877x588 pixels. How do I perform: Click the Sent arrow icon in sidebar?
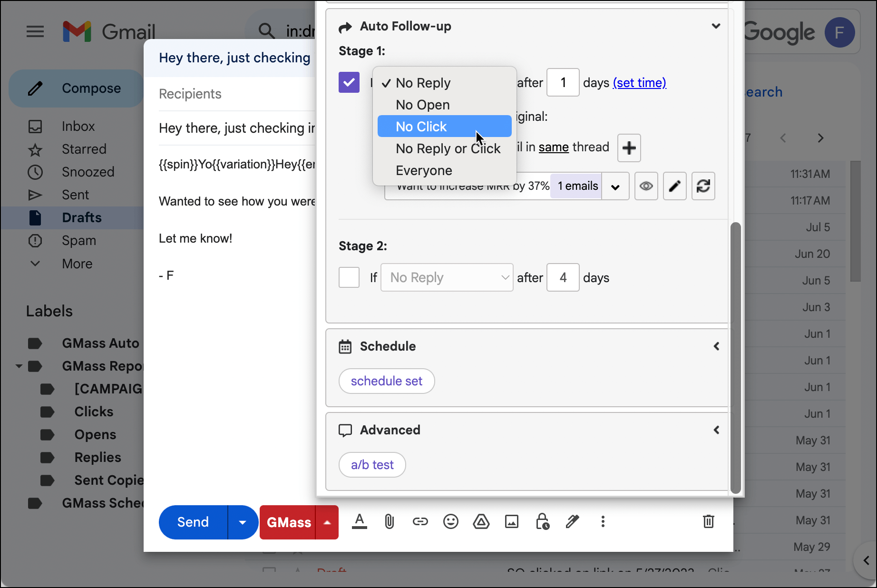[x=35, y=195]
